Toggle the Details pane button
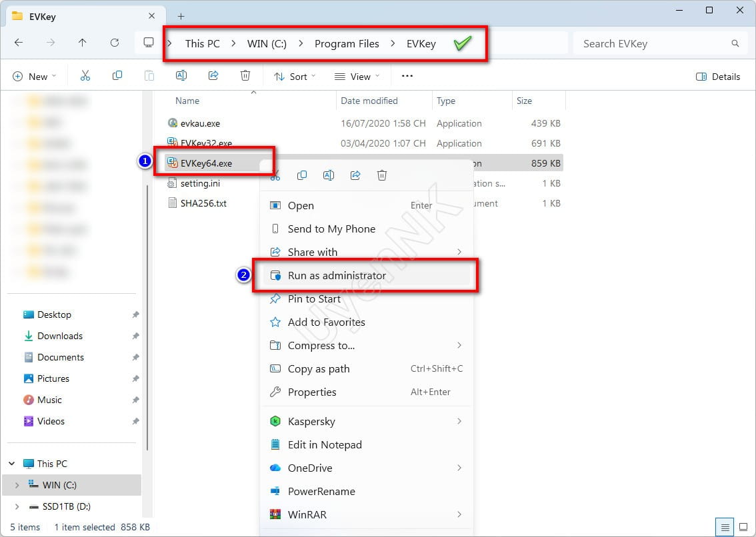This screenshot has width=756, height=537. 718,76
